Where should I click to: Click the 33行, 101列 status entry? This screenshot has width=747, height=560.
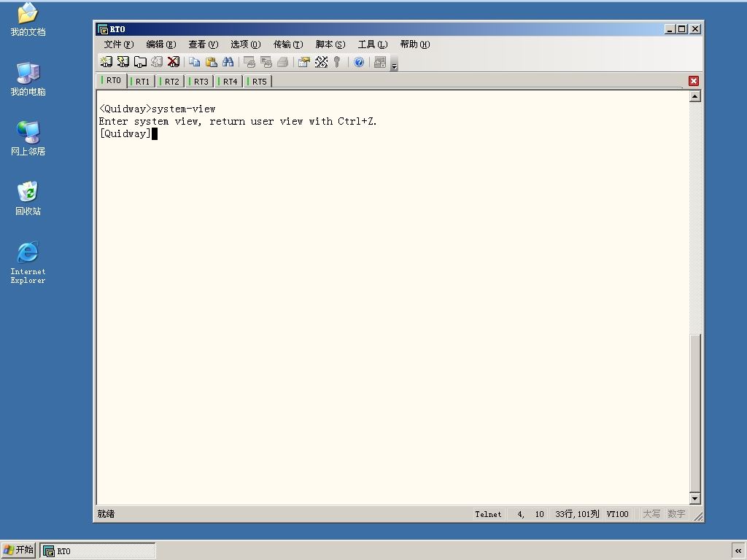pos(577,514)
